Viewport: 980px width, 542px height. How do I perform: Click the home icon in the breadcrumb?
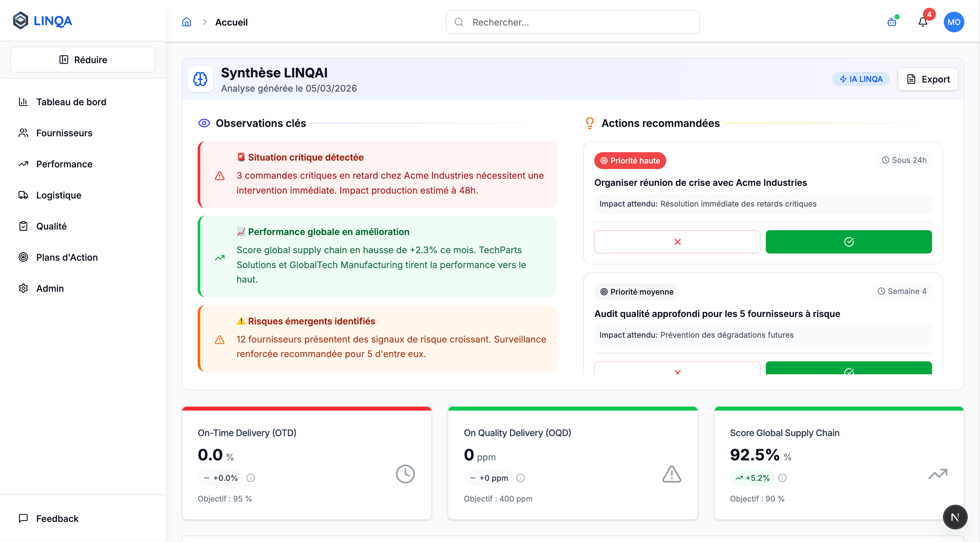pos(186,22)
